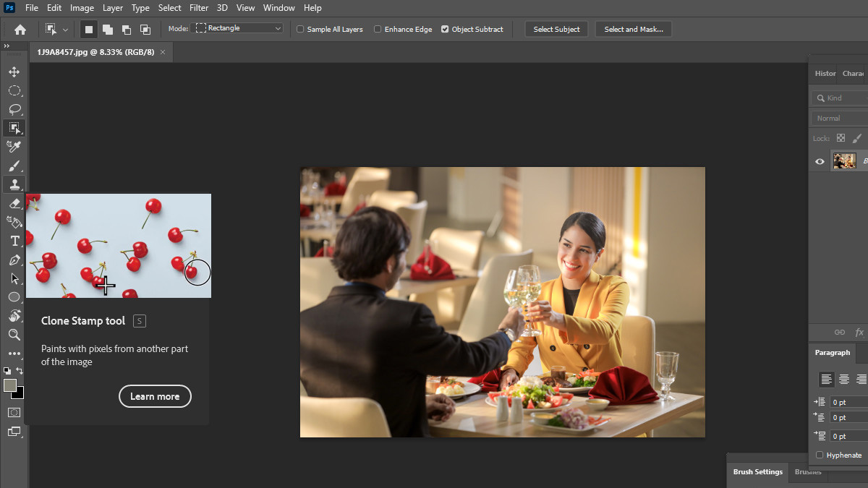Open the layer blend mode dropdown

click(x=838, y=117)
